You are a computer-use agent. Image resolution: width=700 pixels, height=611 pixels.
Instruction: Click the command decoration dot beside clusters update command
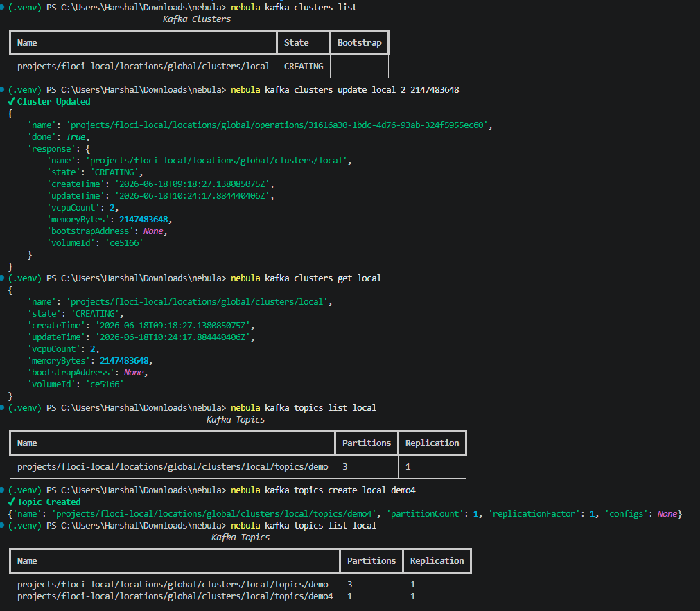coord(2,89)
